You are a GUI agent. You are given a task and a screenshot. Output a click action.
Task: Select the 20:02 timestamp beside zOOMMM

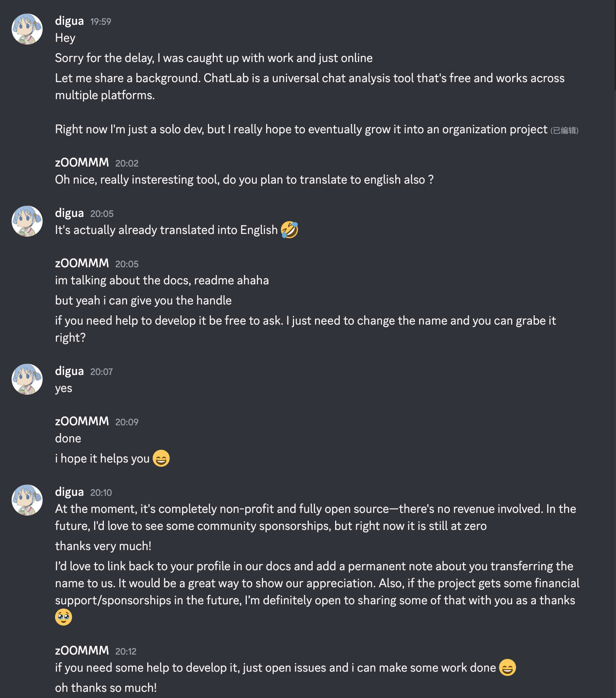click(127, 163)
